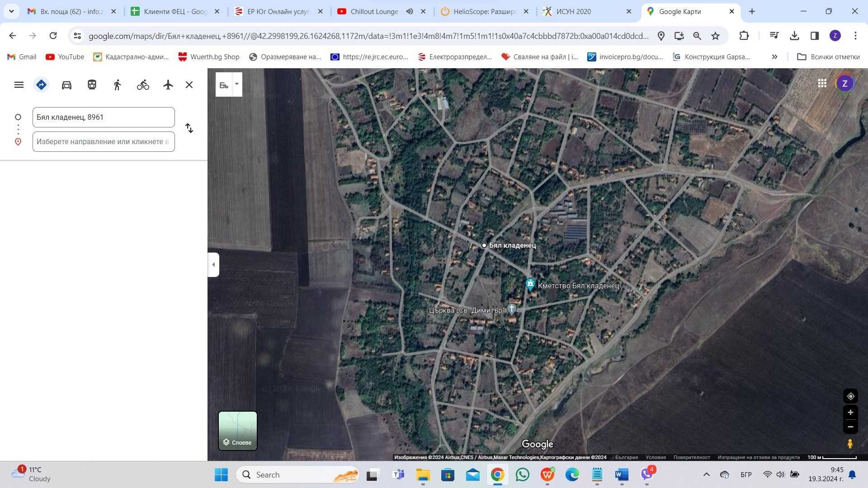Image resolution: width=868 pixels, height=488 pixels.
Task: Toggle Слоеве map layers thumbnail
Action: (x=238, y=431)
